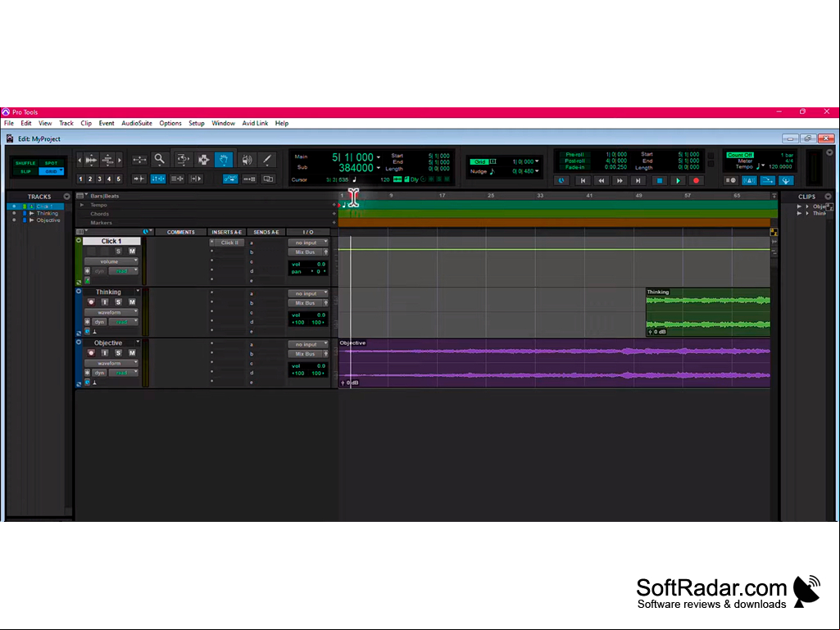840x630 pixels.
Task: Select the Objective audio clip in timeline
Action: (x=555, y=363)
